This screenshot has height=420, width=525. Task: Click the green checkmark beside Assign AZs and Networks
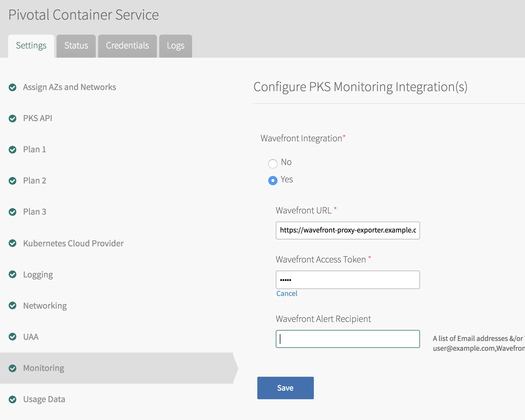[12, 87]
